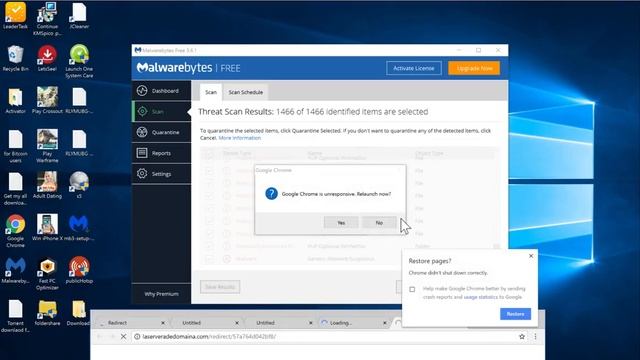Switch to the Scan Schedule tab
The width and height of the screenshot is (640, 360).
[x=246, y=92]
